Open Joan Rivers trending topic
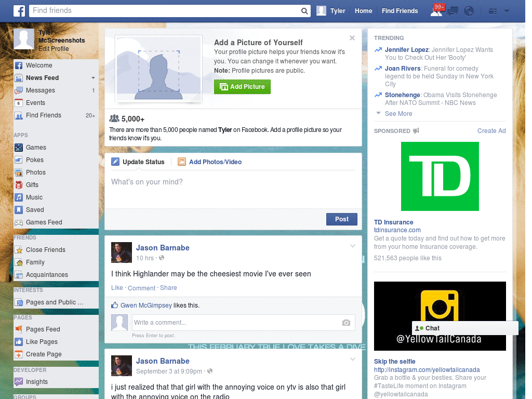This screenshot has height=399, width=532. coord(403,69)
